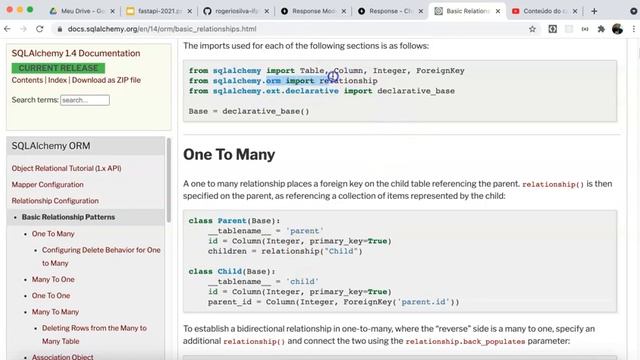Go forward with browser forward arrow
Image resolution: width=640 pixels, height=360 pixels.
[23, 29]
